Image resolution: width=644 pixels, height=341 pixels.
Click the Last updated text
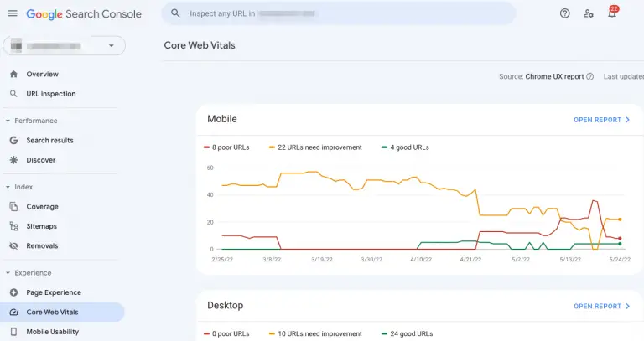point(624,76)
